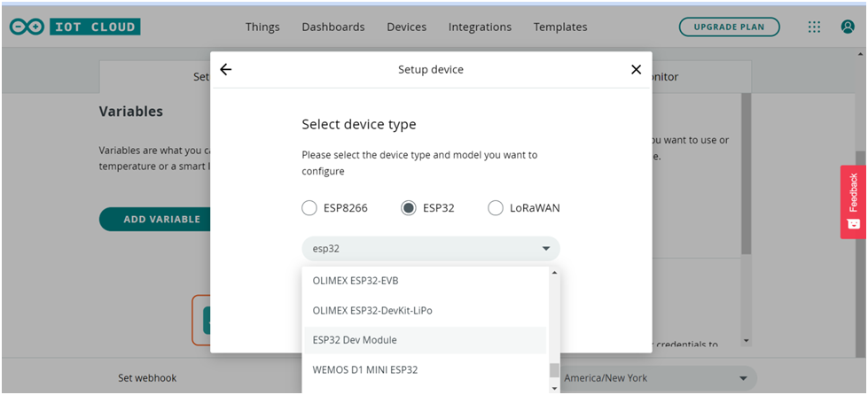The image size is (868, 395).
Task: Choose ESP32 Dev Module from the list
Action: point(426,340)
